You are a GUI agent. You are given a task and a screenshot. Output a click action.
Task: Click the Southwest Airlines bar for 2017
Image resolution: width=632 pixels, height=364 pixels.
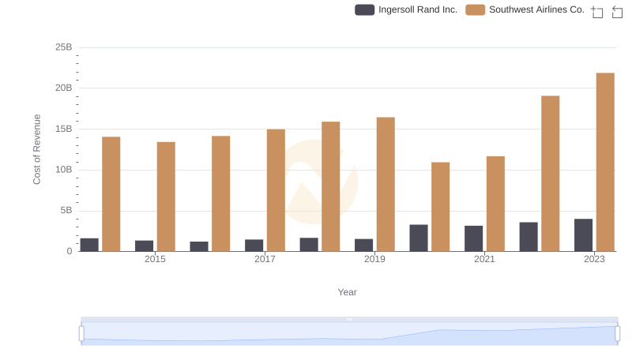(x=276, y=190)
